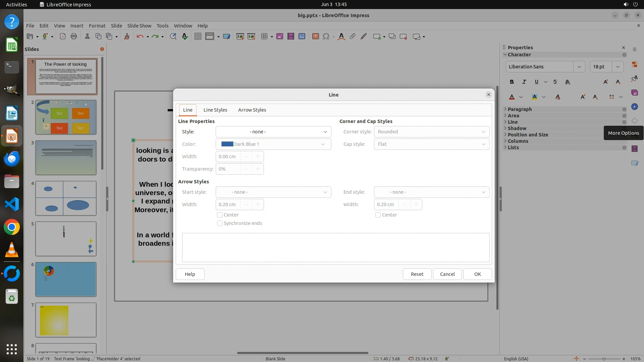644x362 pixels.
Task: Click the Insert Special Character omega icon
Action: pyautogui.click(x=326, y=37)
